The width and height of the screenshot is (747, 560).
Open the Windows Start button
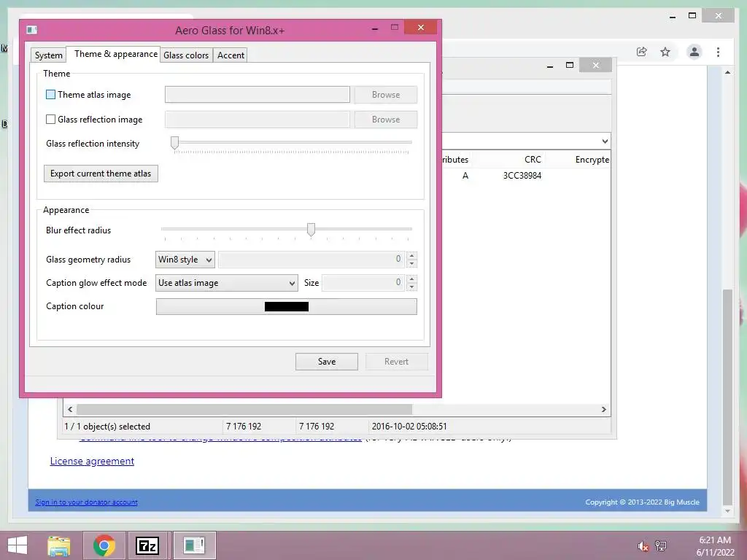click(18, 545)
